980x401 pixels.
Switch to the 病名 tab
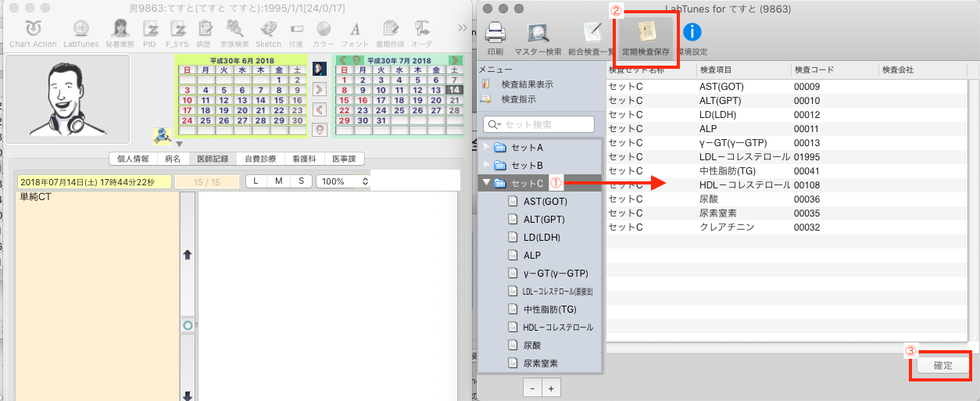click(173, 159)
